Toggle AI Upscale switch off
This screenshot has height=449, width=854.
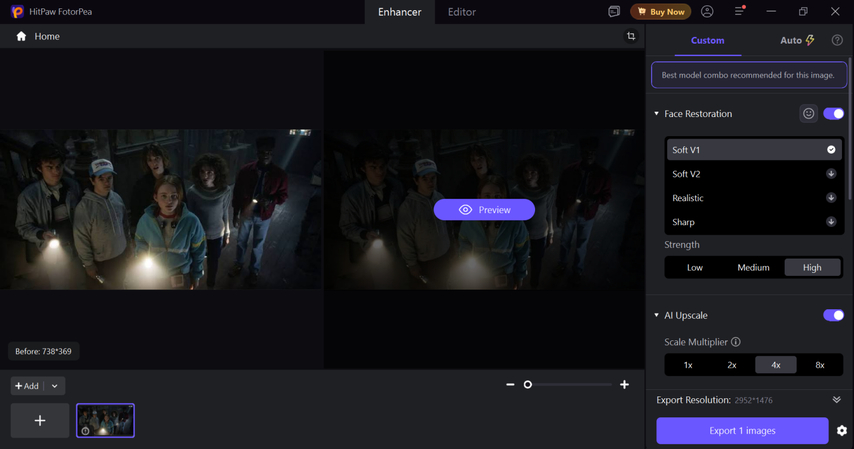(833, 315)
